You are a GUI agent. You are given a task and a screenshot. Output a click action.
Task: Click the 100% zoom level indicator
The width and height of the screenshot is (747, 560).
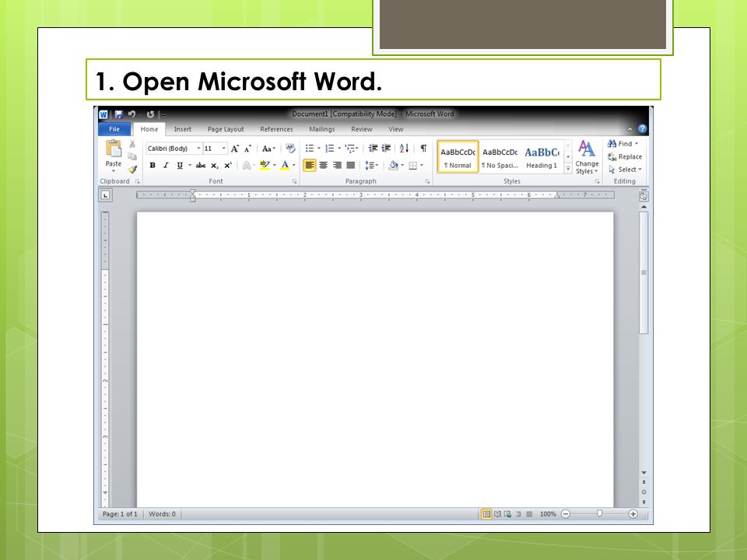pyautogui.click(x=548, y=514)
